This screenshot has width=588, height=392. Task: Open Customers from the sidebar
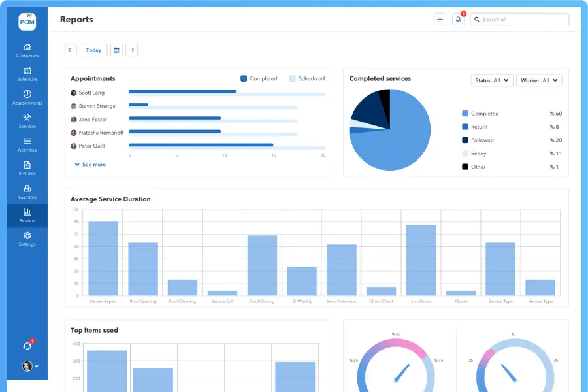(27, 51)
